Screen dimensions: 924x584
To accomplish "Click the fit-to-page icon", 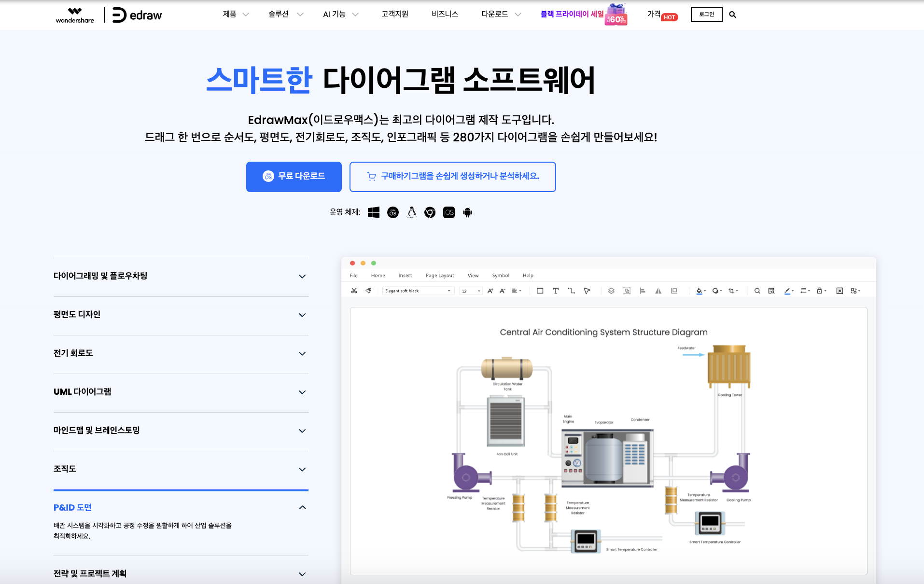I will [840, 291].
